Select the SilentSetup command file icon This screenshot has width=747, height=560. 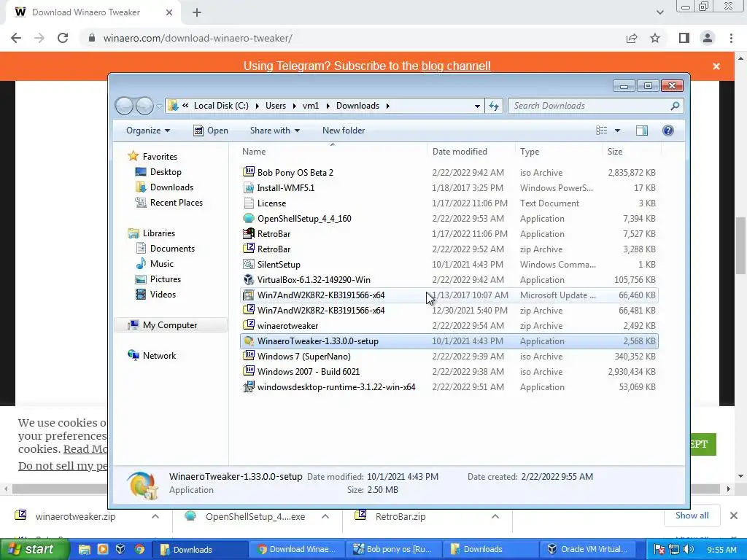click(248, 264)
